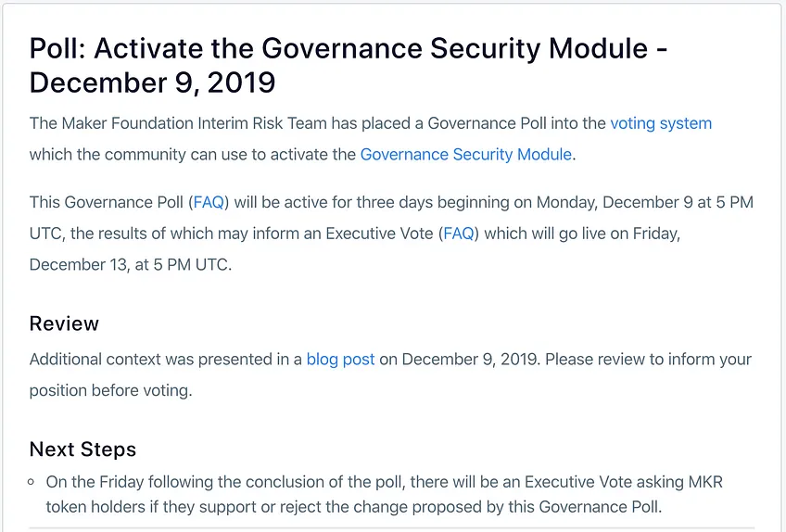The image size is (786, 532).
Task: Click the line starting 'token holders if they support'
Action: (354, 507)
